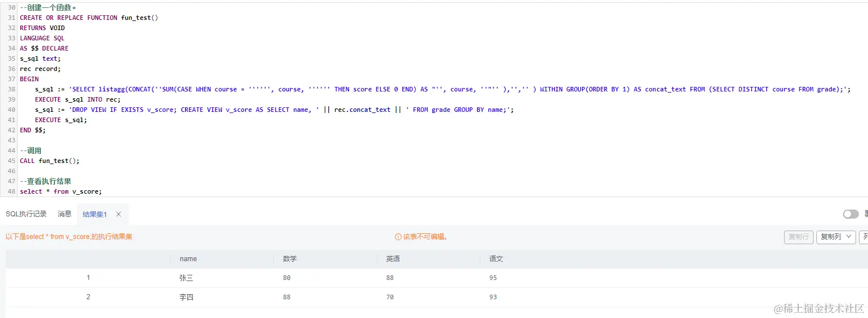Click the rec record; declaration line
The width and height of the screenshot is (868, 318).
click(40, 69)
